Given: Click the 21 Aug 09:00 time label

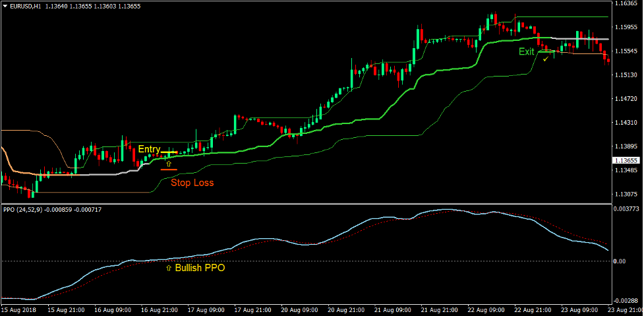Looking at the screenshot, I should pyautogui.click(x=393, y=310).
